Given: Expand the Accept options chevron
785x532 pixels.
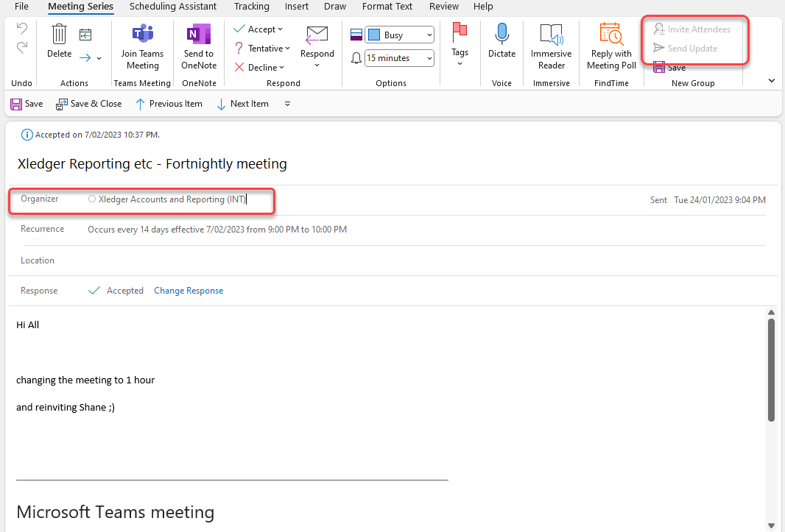Looking at the screenshot, I should click(x=281, y=29).
